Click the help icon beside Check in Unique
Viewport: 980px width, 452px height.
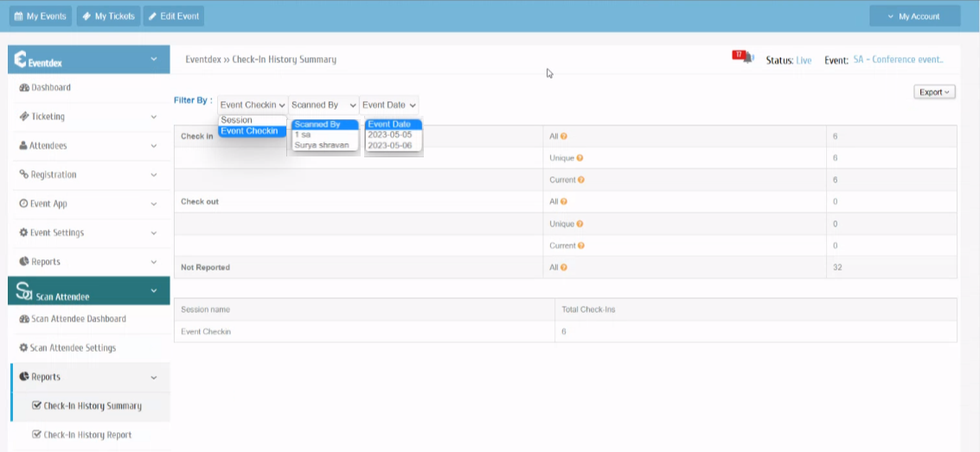click(580, 158)
